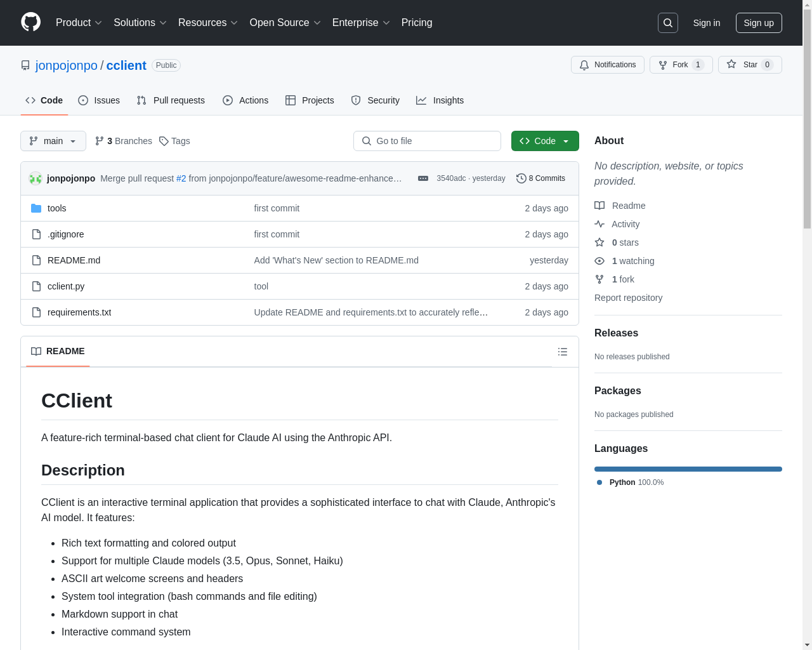Open 'Add What's New section' commit message
The height and width of the screenshot is (650, 812).
click(x=336, y=260)
